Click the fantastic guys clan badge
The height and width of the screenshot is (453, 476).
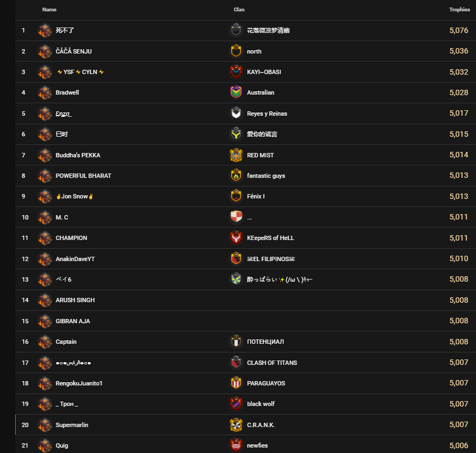pos(236,176)
